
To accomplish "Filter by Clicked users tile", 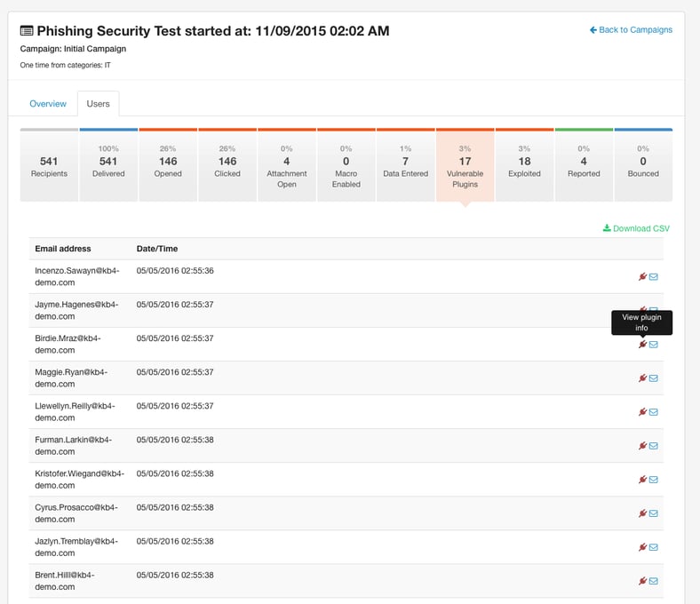I will click(x=227, y=164).
